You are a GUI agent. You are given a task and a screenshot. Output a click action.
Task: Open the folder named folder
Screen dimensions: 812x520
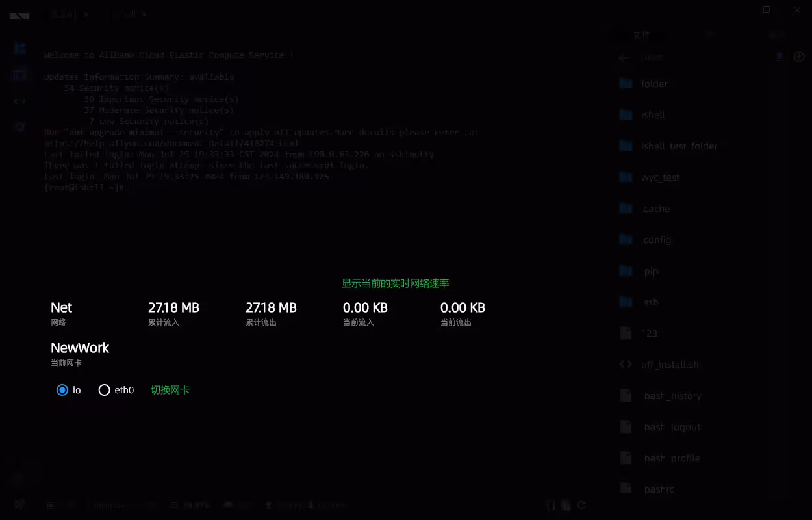pos(654,84)
